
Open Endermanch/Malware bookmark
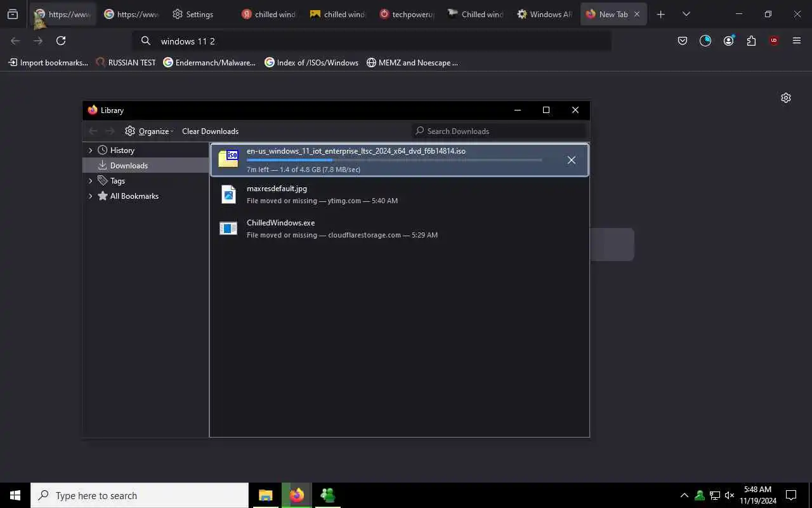click(x=209, y=62)
